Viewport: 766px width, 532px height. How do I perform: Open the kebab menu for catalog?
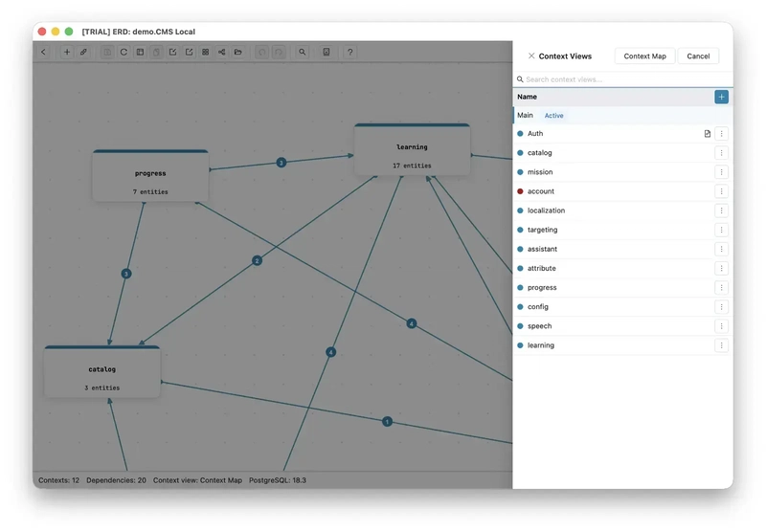pos(721,153)
